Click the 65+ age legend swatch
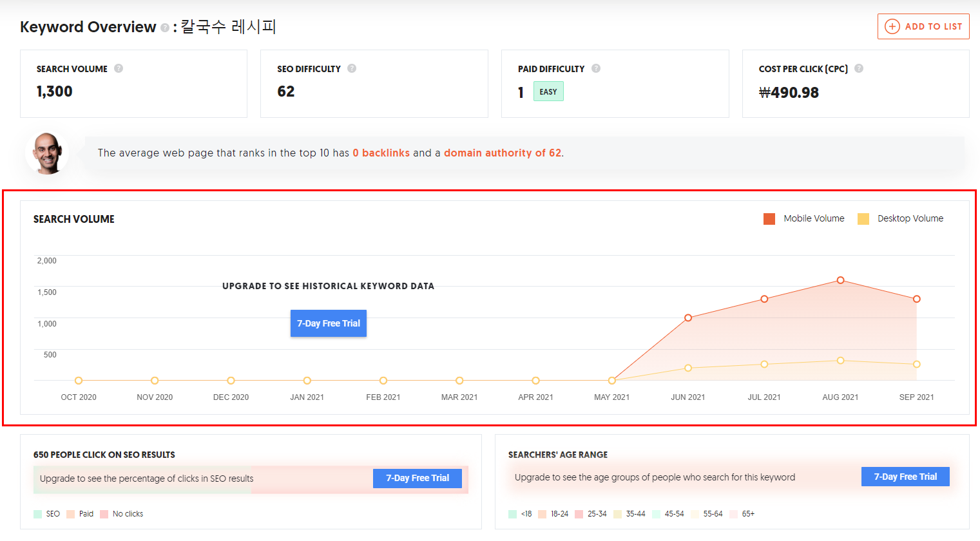The height and width of the screenshot is (541, 980). 733,514
